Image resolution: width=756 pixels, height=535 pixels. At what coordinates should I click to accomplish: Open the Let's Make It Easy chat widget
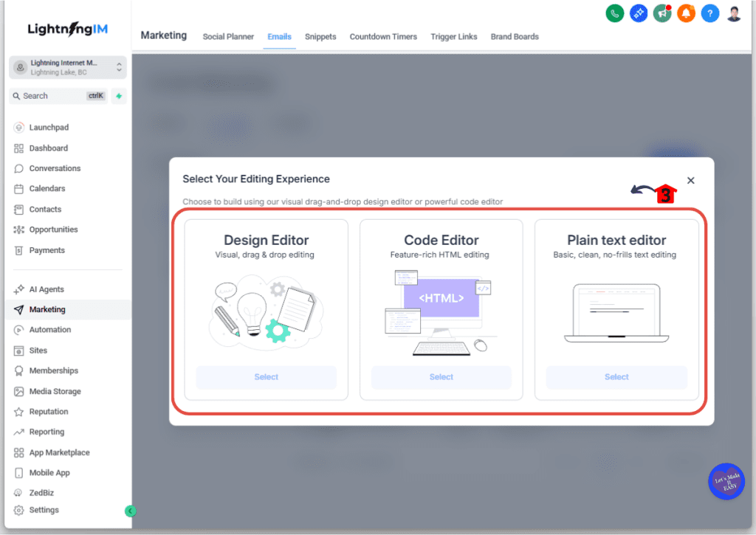726,483
